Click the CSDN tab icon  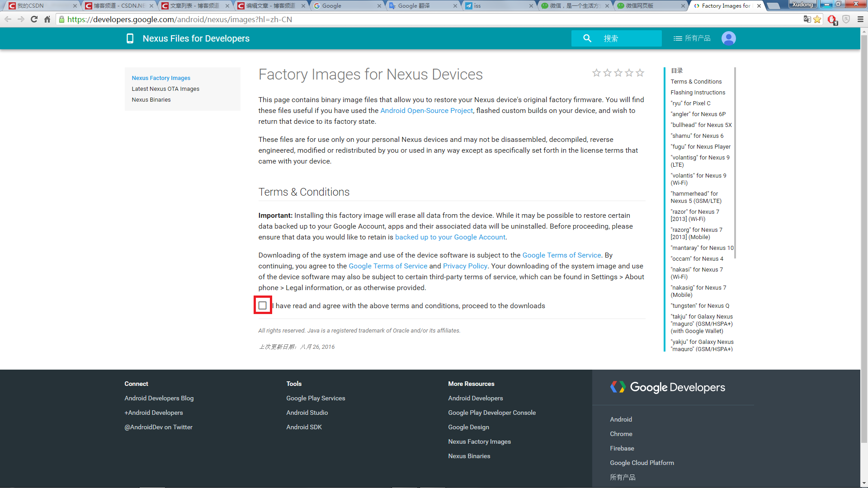pos(11,5)
